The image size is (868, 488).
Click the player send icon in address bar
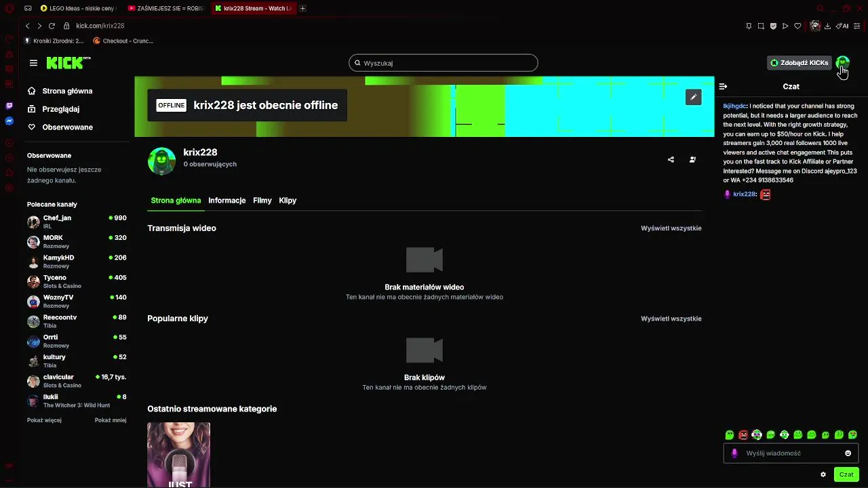tap(785, 26)
